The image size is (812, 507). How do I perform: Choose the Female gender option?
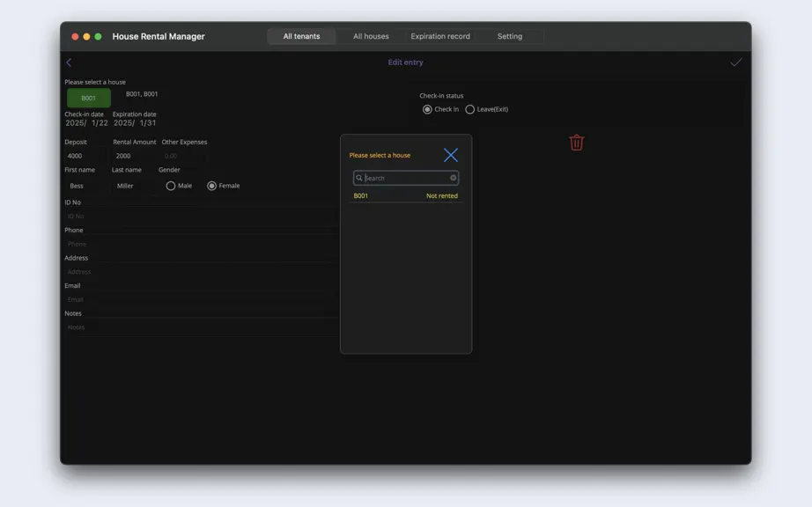211,186
